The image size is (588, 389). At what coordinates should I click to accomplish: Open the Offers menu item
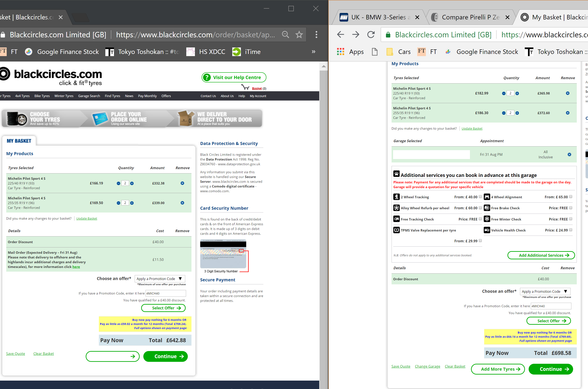click(x=166, y=96)
